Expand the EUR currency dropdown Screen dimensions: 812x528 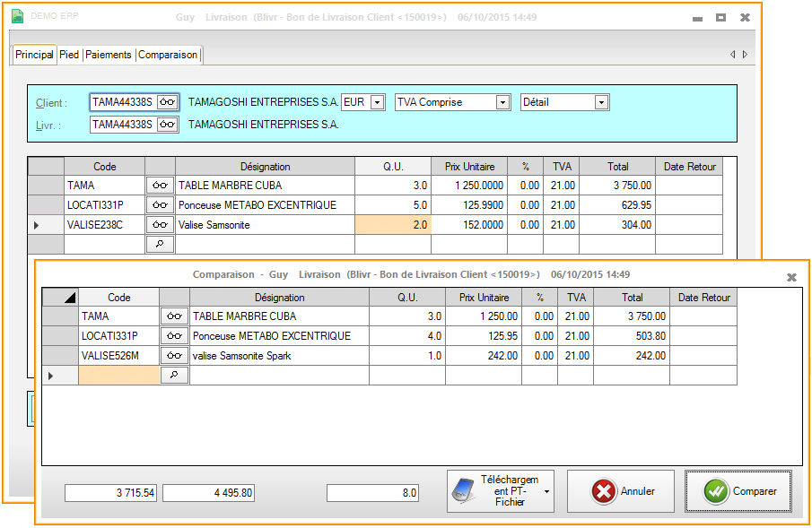point(378,102)
